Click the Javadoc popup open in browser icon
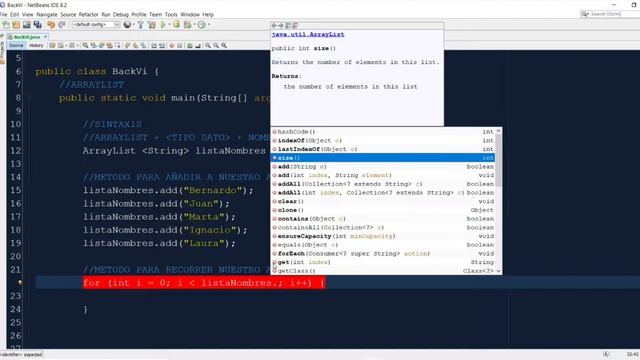The image size is (640, 360). pos(288,25)
